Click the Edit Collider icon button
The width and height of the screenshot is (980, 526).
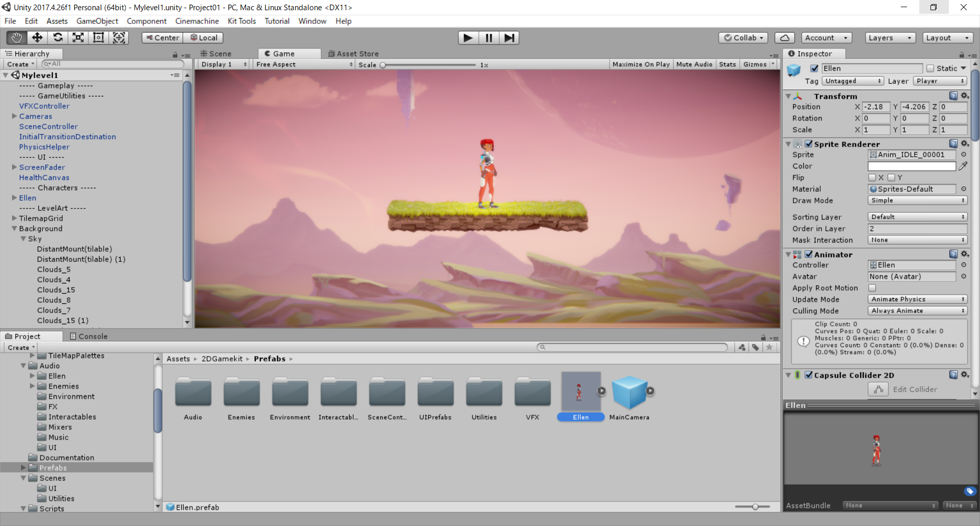(878, 389)
